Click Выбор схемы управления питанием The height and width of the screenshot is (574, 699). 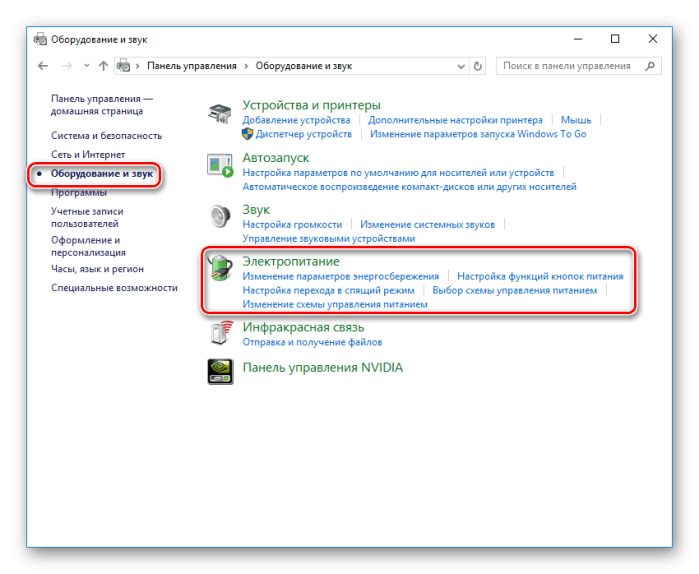[x=514, y=291]
